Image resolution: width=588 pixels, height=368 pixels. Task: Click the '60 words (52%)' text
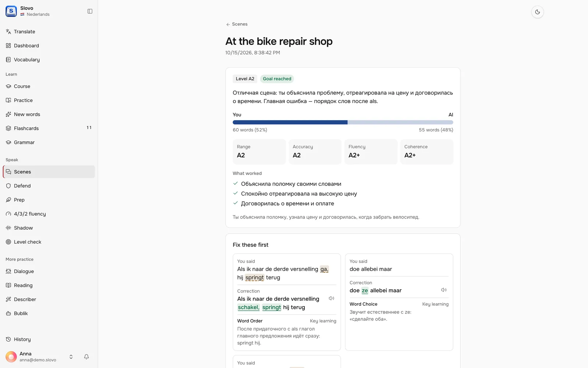coord(250,130)
